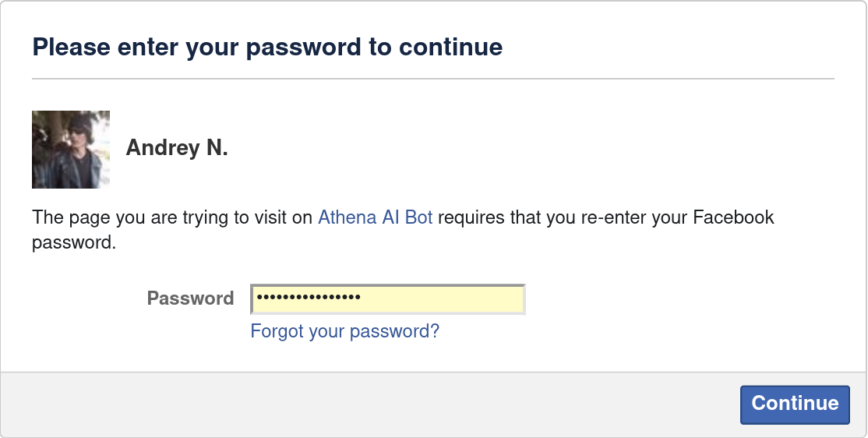This screenshot has height=438, width=868.
Task: Click the masked password dots
Action: click(x=309, y=298)
